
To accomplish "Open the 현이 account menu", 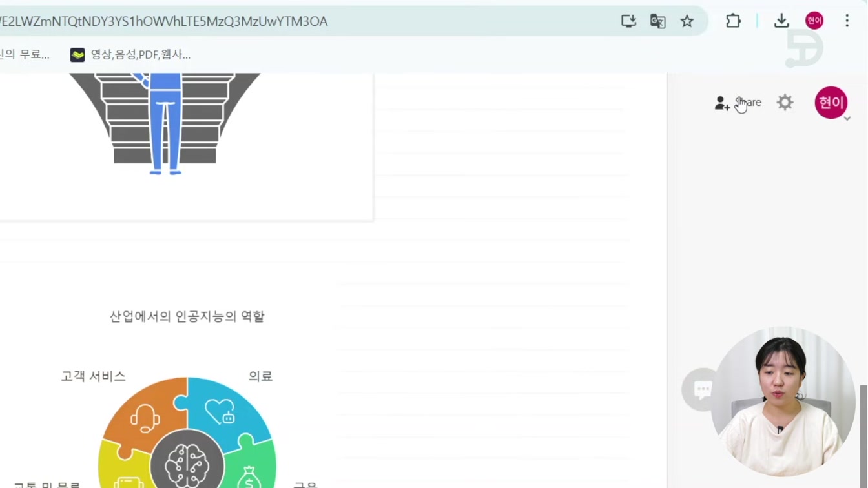I will point(831,103).
